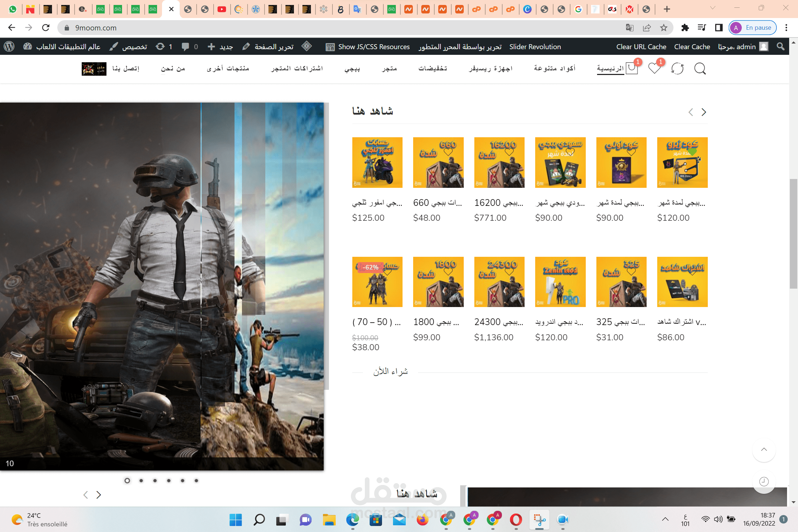Click the store logo in the navigation bar

(94, 69)
